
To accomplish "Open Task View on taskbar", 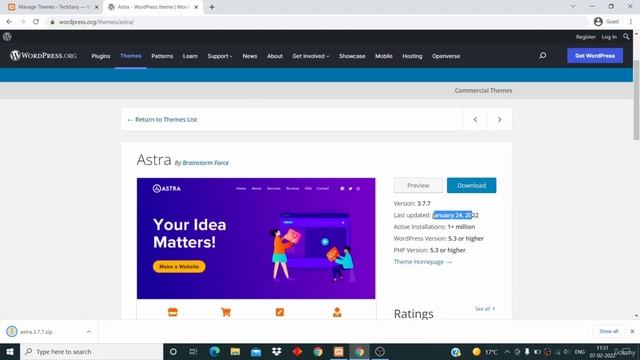I will click(193, 351).
